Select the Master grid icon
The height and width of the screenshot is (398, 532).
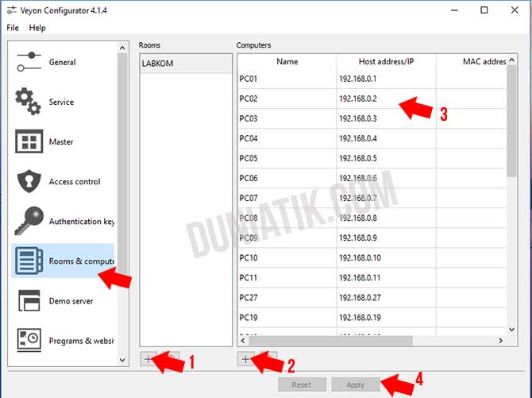[x=29, y=141]
